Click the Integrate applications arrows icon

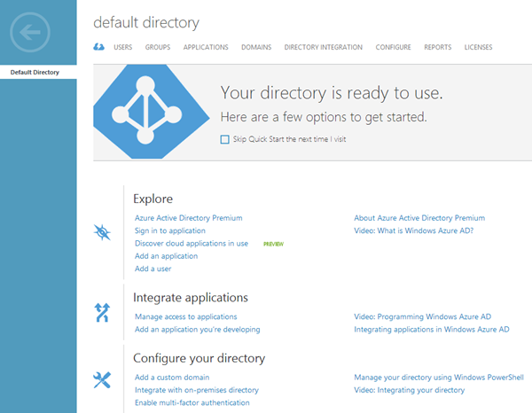(x=102, y=312)
